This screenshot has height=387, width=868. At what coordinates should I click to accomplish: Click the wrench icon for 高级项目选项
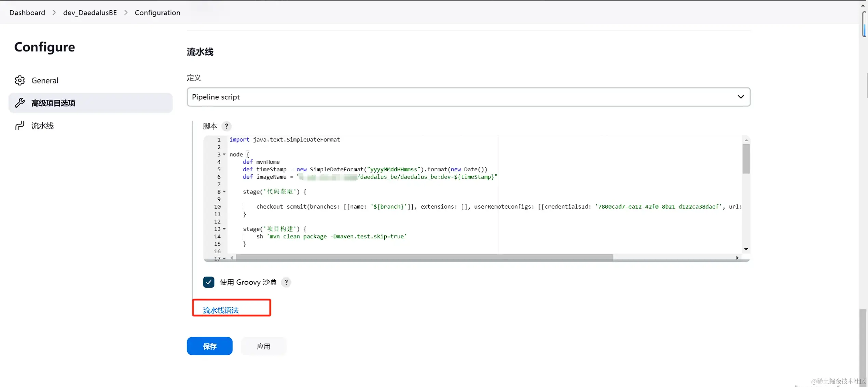click(x=20, y=103)
